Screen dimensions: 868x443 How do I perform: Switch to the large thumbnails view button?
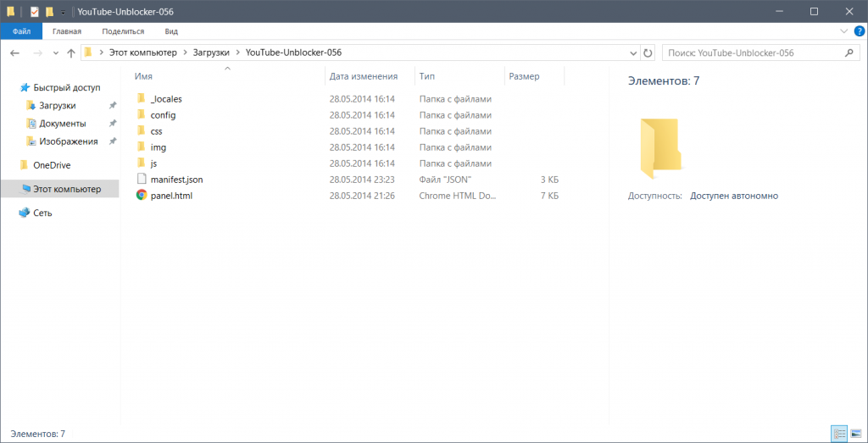point(854,434)
